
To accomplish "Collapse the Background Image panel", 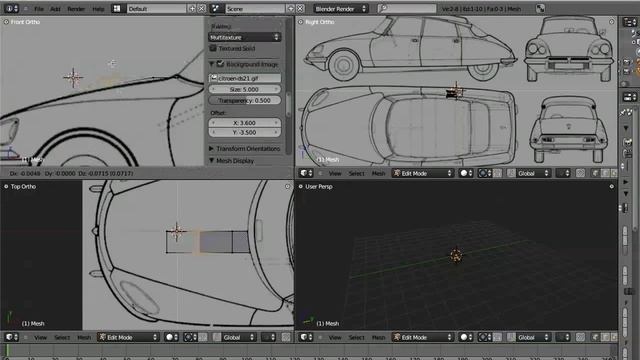I will pyautogui.click(x=211, y=64).
